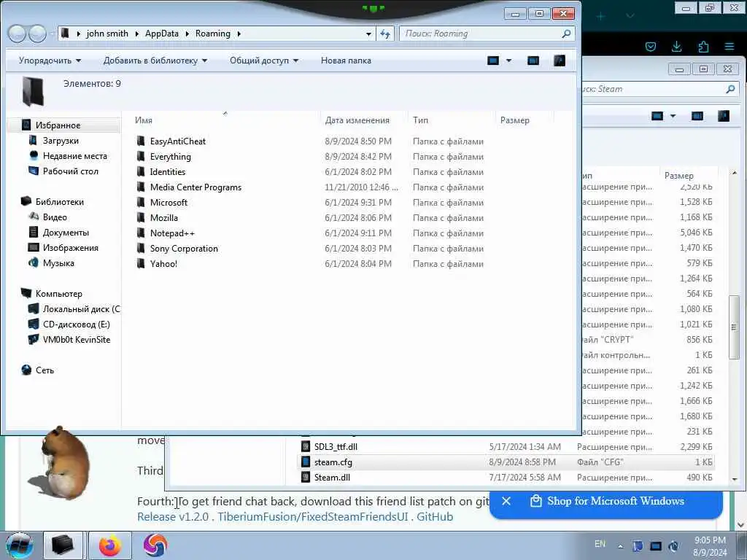This screenshot has height=560, width=747.
Task: Click the Forward navigation button
Action: (x=37, y=34)
